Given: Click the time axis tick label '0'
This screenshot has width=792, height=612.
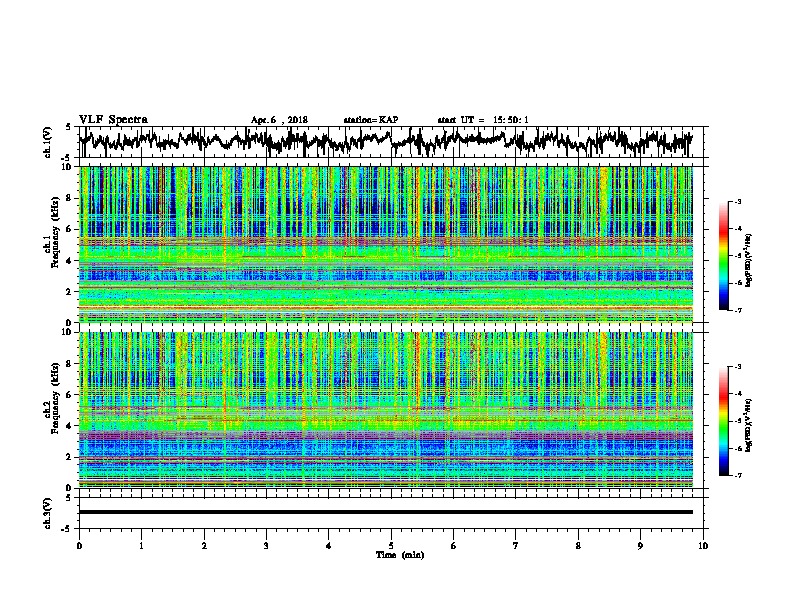Looking at the screenshot, I should pos(79,546).
